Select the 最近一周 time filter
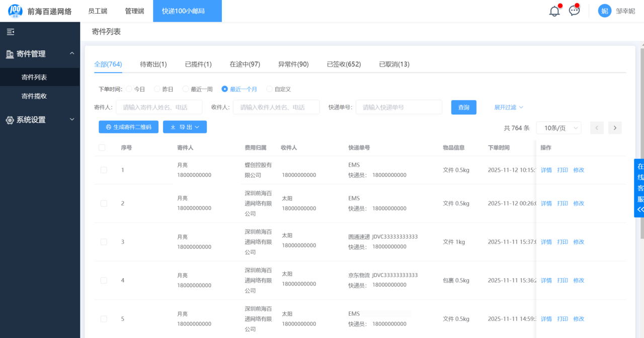Viewport: 644px width, 338px height. (186, 89)
